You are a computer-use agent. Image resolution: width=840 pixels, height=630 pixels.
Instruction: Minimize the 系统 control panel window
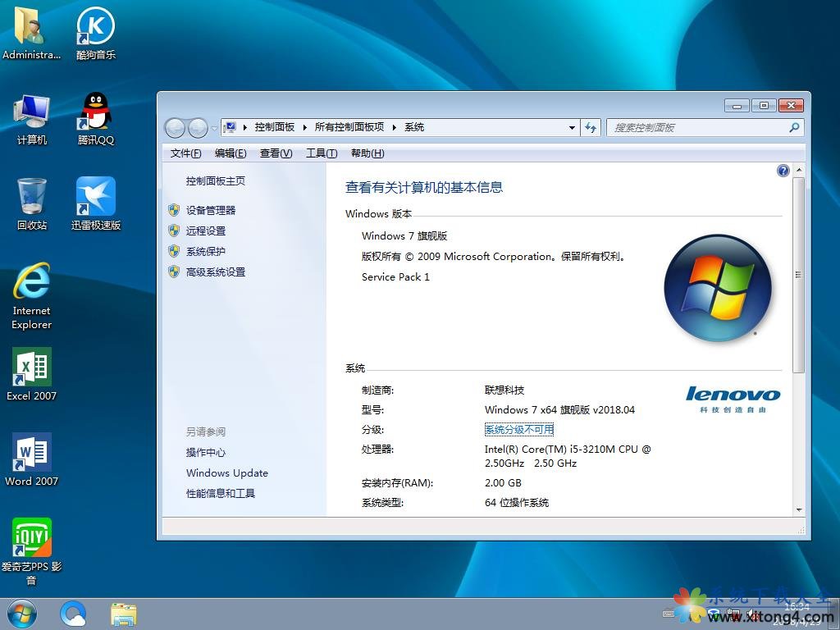point(737,106)
